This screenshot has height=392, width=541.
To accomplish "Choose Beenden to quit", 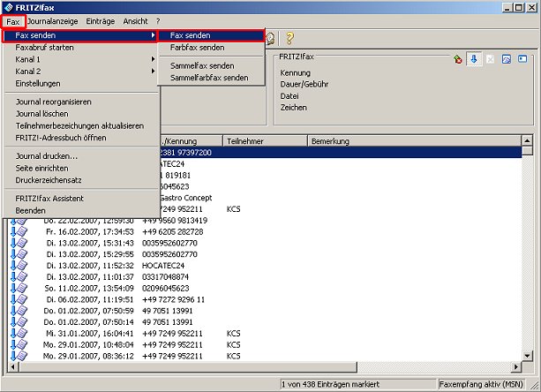I will [80, 210].
